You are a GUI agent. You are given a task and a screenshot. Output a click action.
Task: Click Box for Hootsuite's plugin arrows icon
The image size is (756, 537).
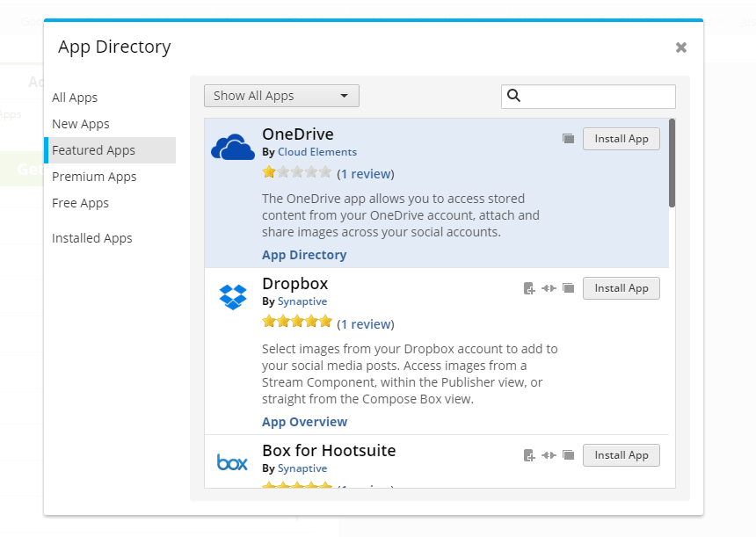549,455
